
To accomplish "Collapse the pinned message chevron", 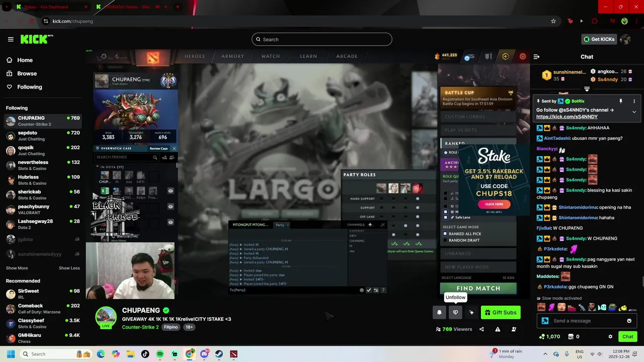I will pyautogui.click(x=634, y=112).
